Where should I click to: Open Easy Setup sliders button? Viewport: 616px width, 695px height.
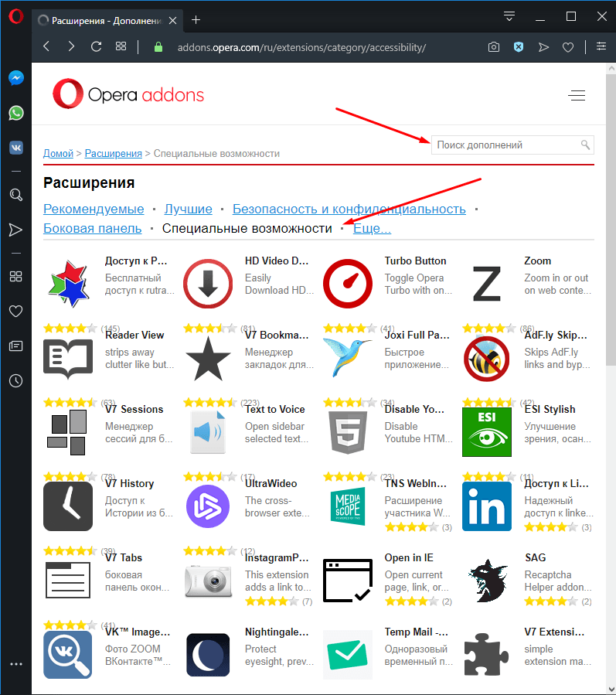click(x=601, y=46)
